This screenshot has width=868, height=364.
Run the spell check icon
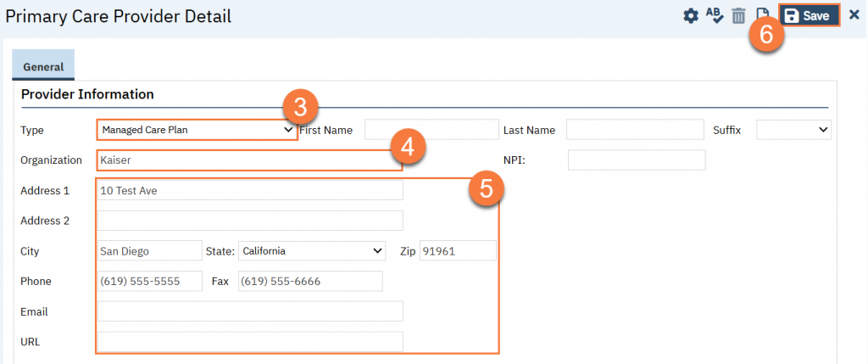[x=714, y=16]
